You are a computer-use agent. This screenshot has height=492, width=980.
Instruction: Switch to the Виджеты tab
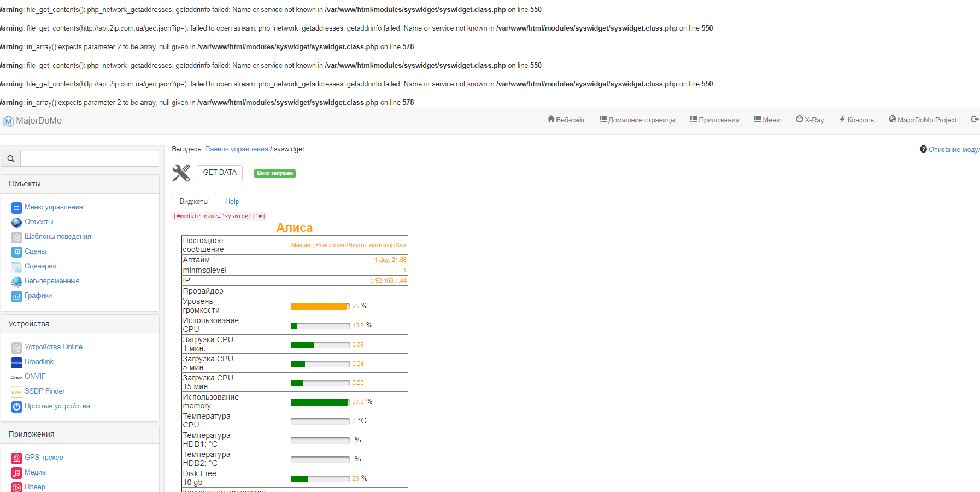point(194,202)
